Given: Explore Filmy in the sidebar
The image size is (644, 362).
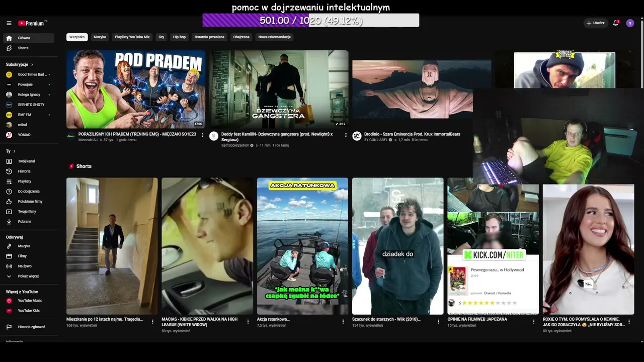Looking at the screenshot, I should [29, 256].
